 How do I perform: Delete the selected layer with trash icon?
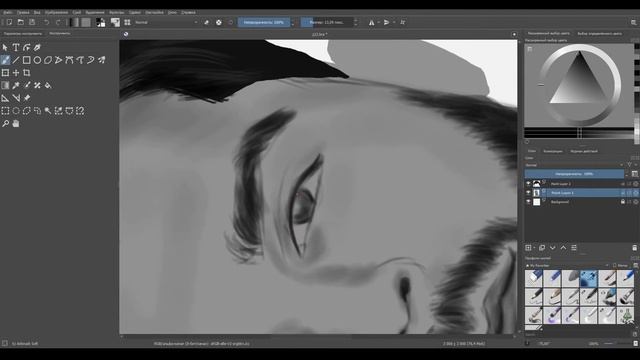click(x=634, y=248)
